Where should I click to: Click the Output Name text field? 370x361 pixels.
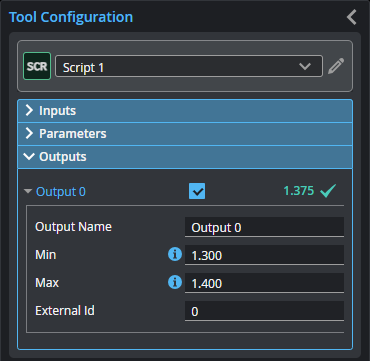pyautogui.click(x=264, y=227)
